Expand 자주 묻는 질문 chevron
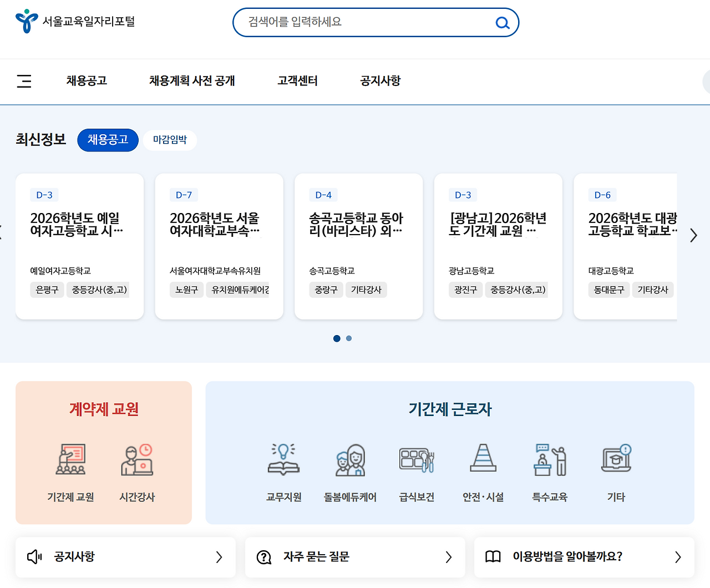The width and height of the screenshot is (710, 588). pos(449,557)
